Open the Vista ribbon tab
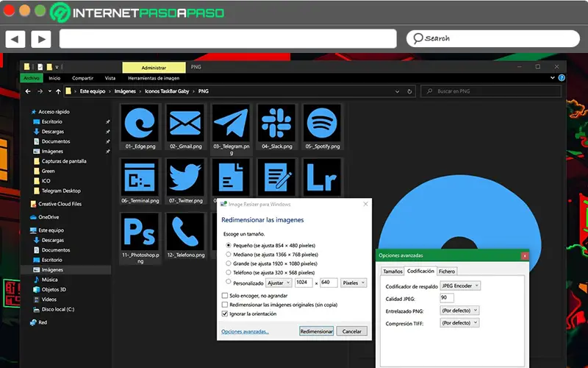 click(x=110, y=78)
